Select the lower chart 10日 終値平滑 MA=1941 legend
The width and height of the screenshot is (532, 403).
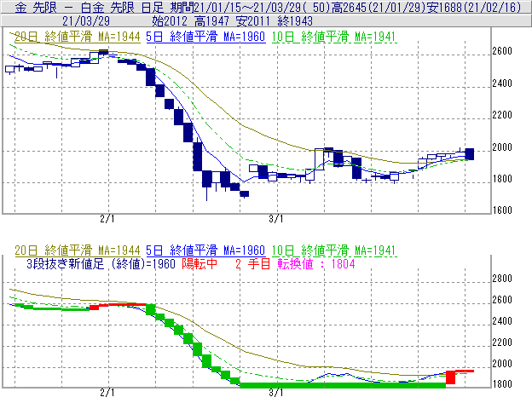click(x=334, y=250)
